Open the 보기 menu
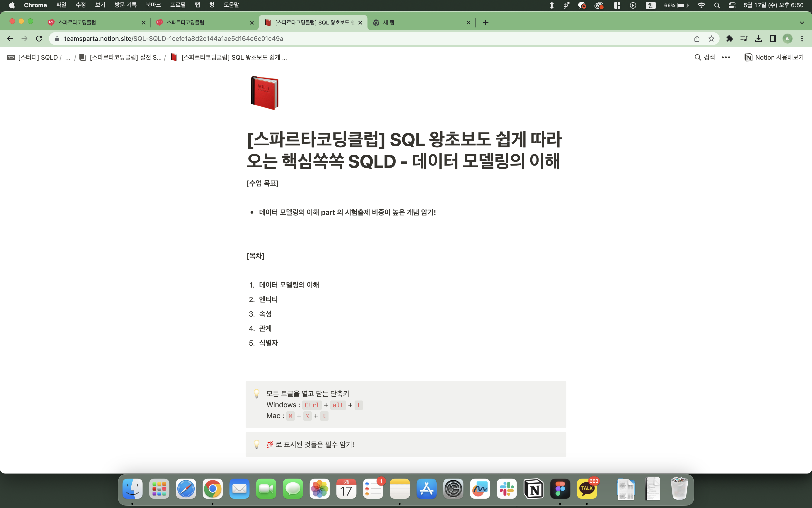Viewport: 812px width, 508px height. (100, 5)
